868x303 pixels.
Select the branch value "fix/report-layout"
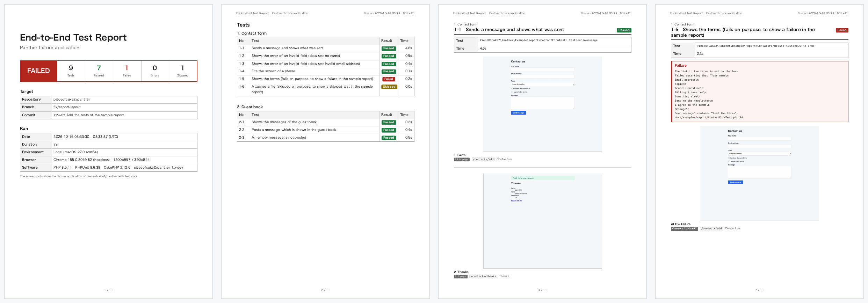pos(67,107)
